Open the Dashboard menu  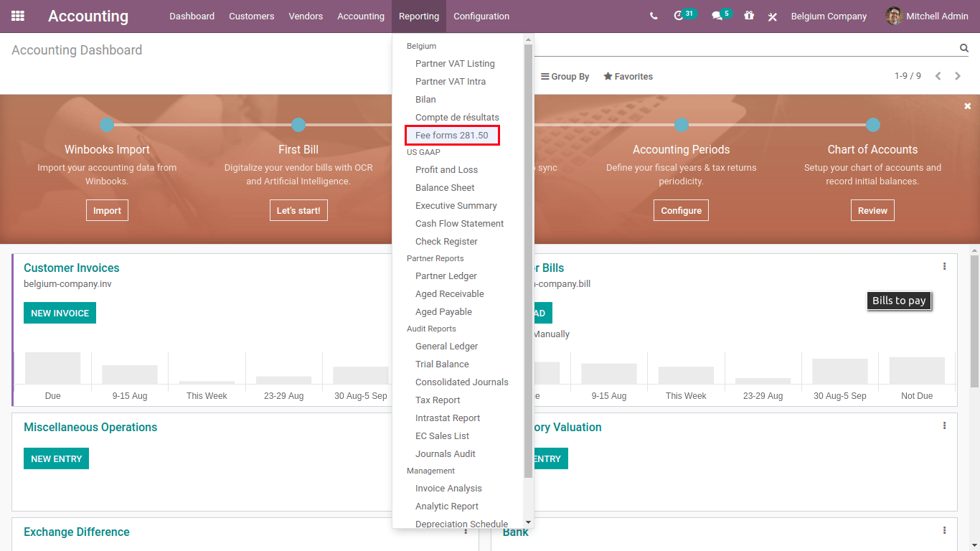(x=192, y=16)
